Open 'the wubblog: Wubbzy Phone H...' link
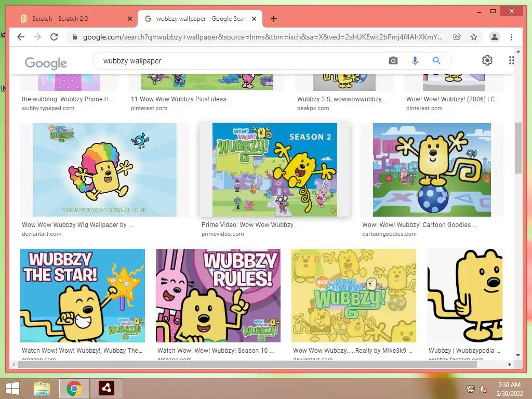The width and height of the screenshot is (532, 399). point(67,99)
